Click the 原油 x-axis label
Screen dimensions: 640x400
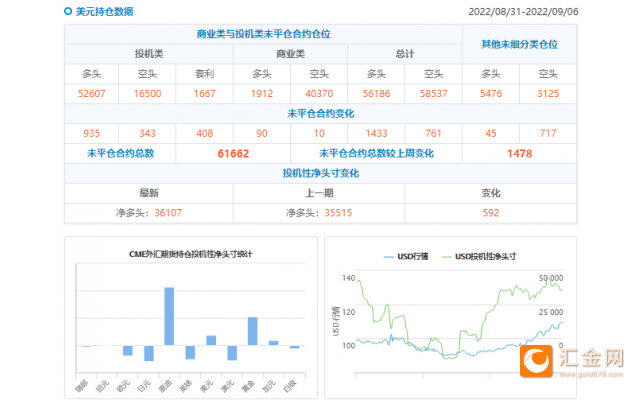[x=166, y=386]
